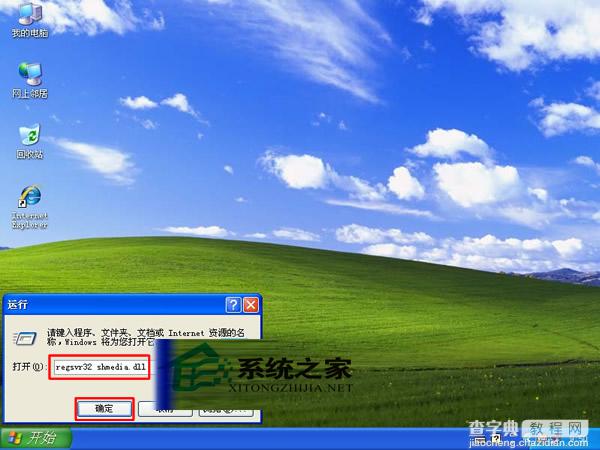Click the Start button on the taskbar
Viewport: 600px width, 450px height.
pos(36,438)
